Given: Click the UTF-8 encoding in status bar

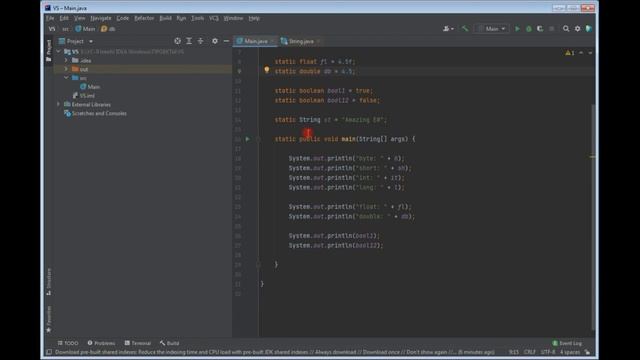Looking at the screenshot, I should tap(548, 352).
